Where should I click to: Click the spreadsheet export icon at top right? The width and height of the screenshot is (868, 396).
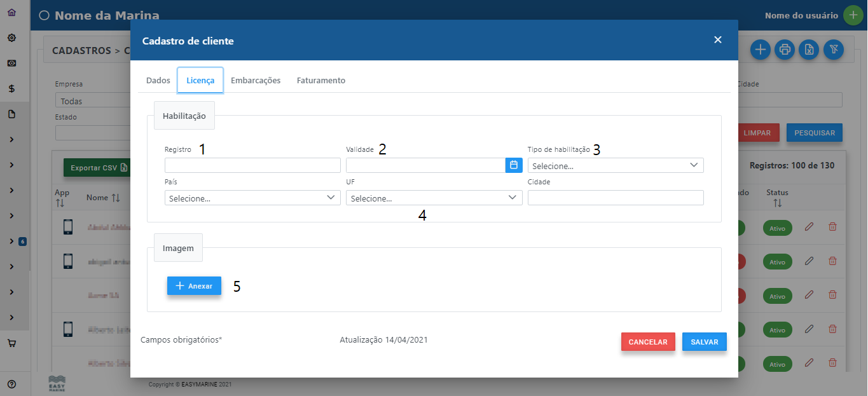point(809,50)
